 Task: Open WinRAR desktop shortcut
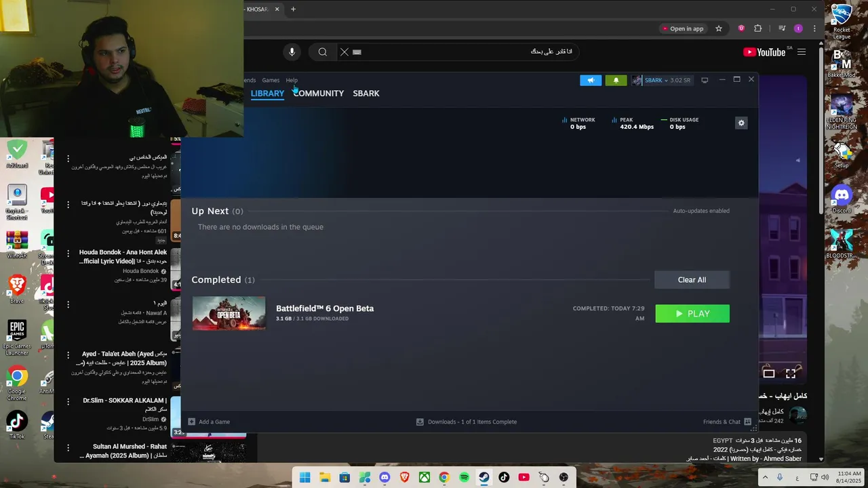pyautogui.click(x=17, y=245)
